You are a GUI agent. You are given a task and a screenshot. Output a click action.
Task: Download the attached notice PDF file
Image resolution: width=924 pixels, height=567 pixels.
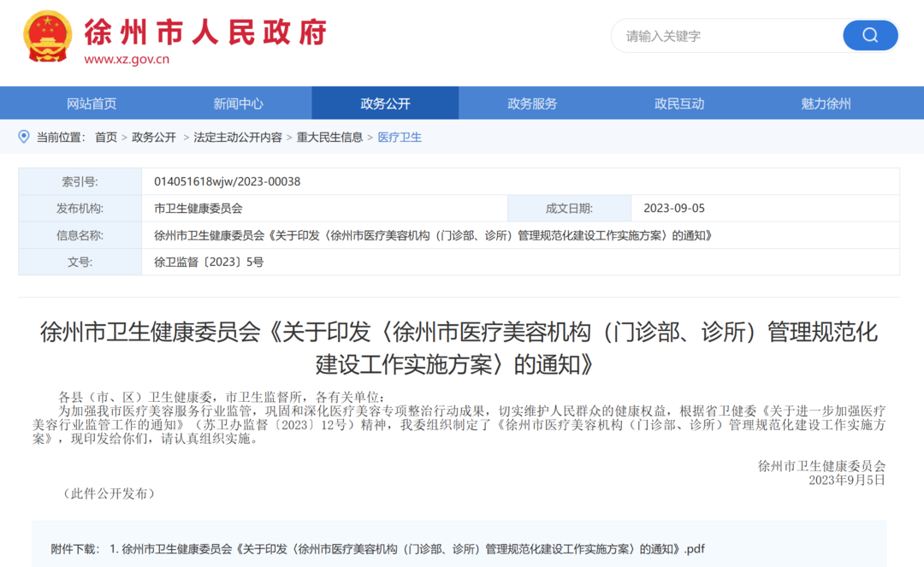407,549
